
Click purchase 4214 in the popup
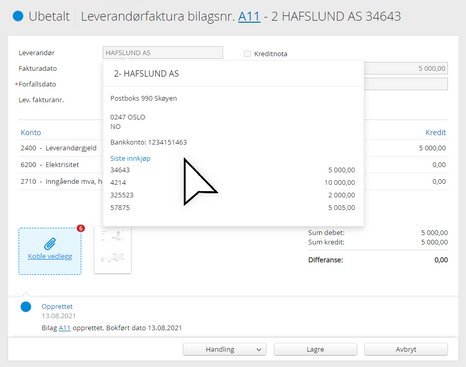click(x=118, y=182)
